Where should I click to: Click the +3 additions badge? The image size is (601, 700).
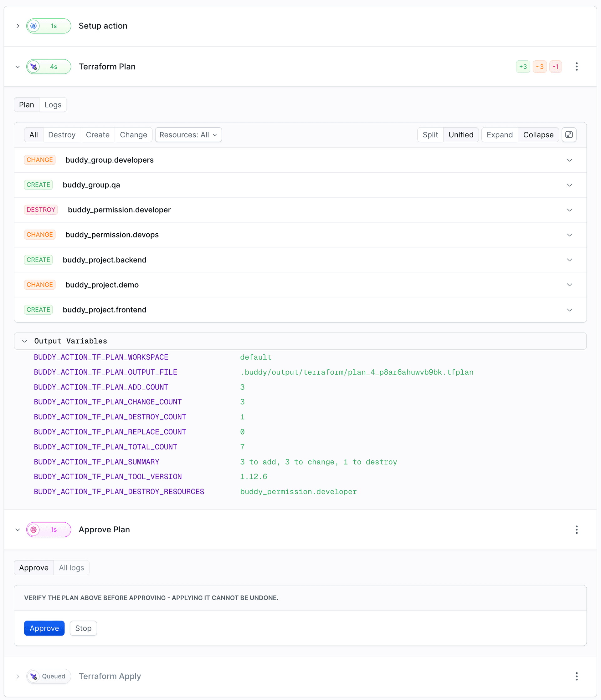click(x=523, y=67)
